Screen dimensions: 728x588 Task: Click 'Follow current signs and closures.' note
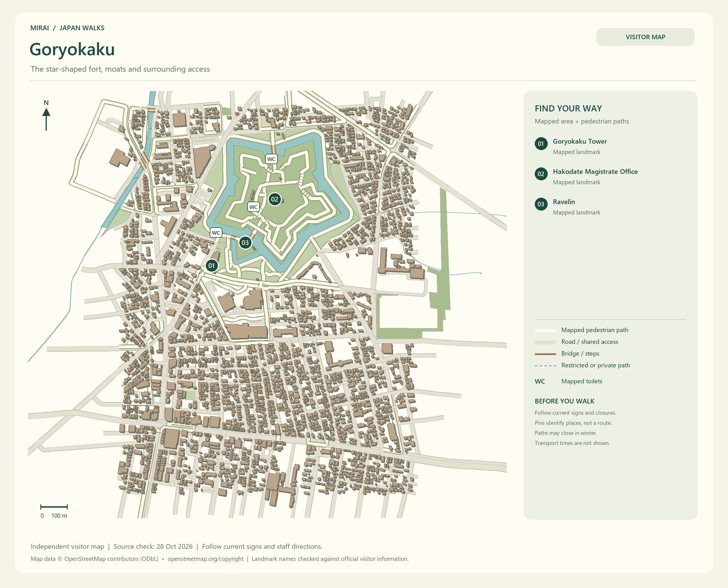tap(575, 413)
